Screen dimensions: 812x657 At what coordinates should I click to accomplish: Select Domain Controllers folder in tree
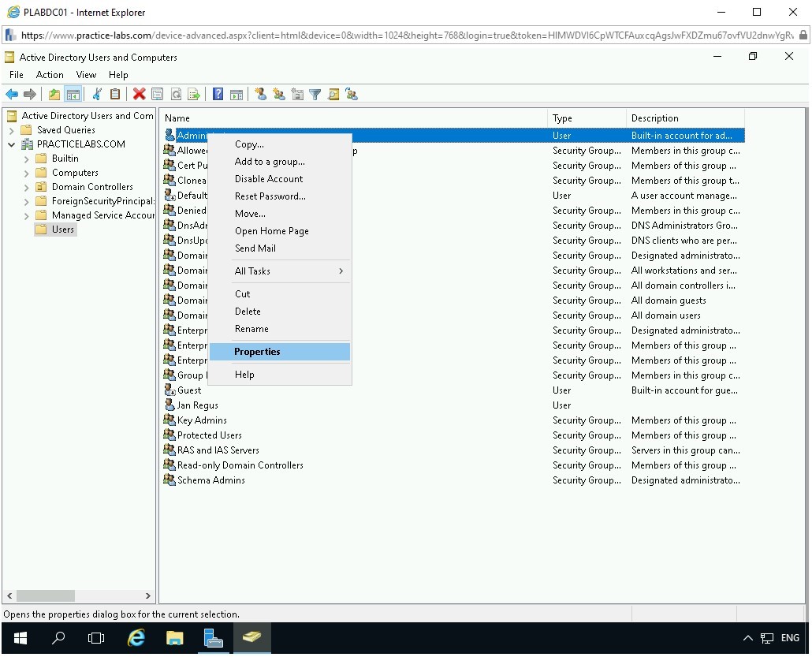(85, 187)
